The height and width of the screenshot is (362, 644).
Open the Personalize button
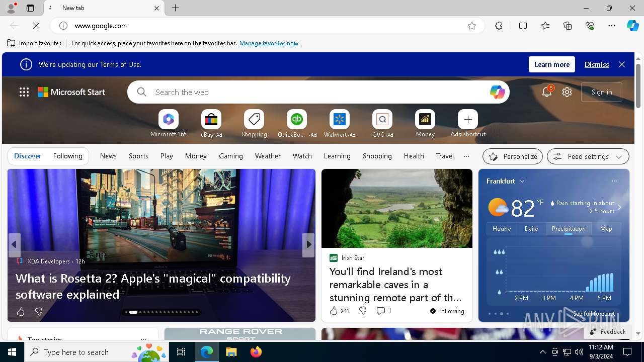513,156
